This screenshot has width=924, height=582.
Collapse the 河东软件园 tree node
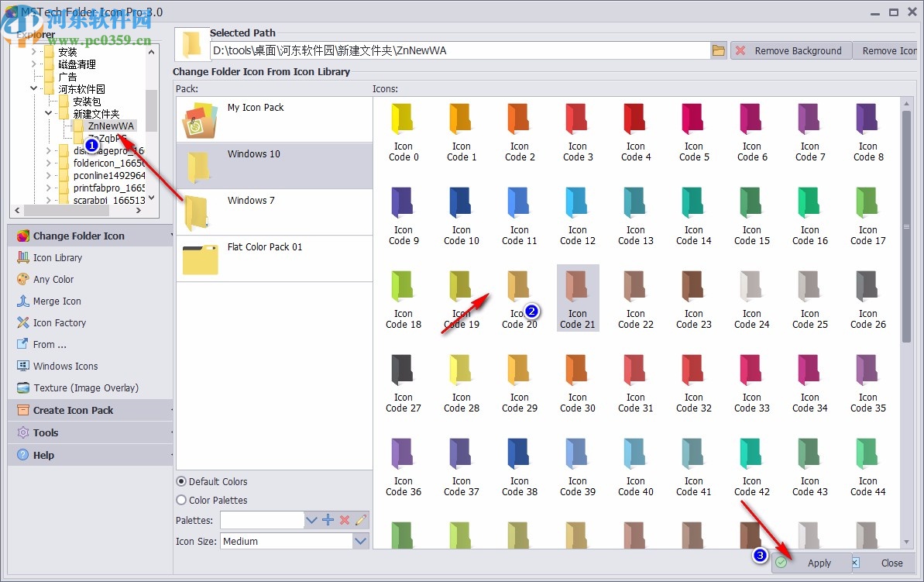coord(33,88)
